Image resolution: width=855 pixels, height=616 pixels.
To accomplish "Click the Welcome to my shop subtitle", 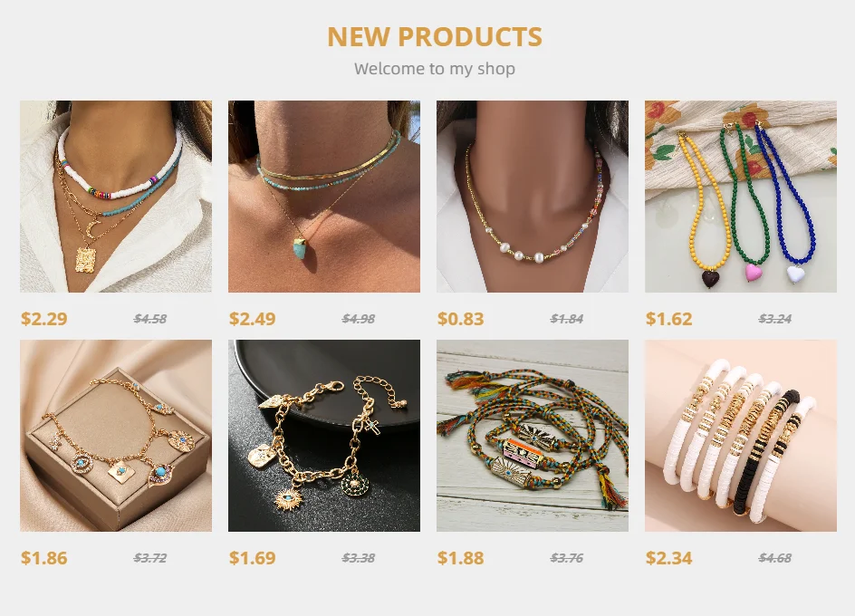I will click(x=435, y=69).
